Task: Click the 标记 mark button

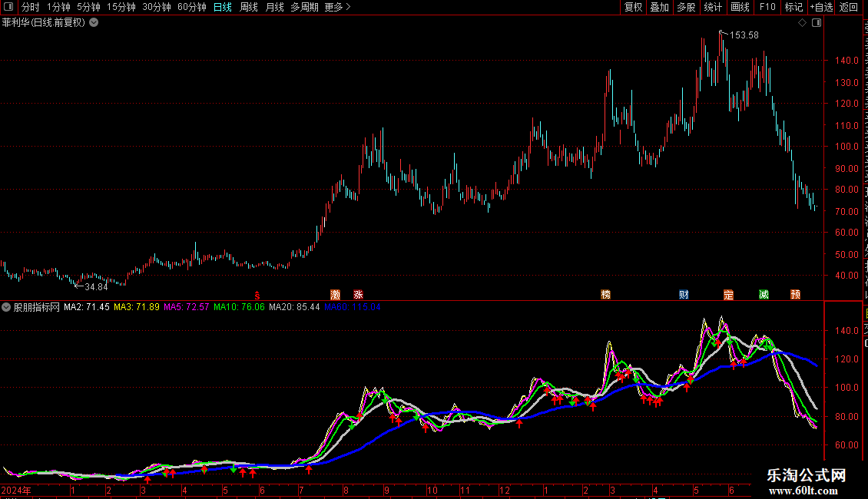Action: point(793,7)
